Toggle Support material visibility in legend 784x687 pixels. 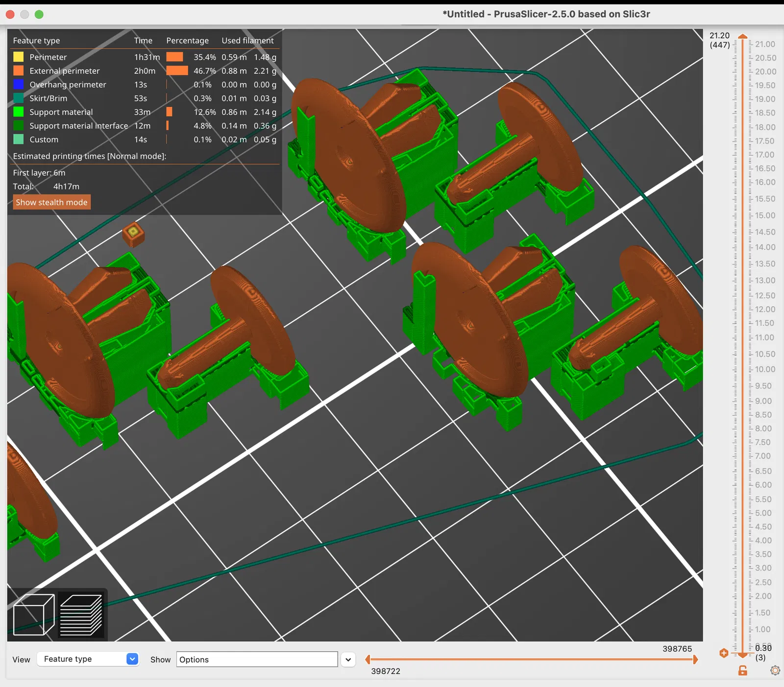point(145,112)
